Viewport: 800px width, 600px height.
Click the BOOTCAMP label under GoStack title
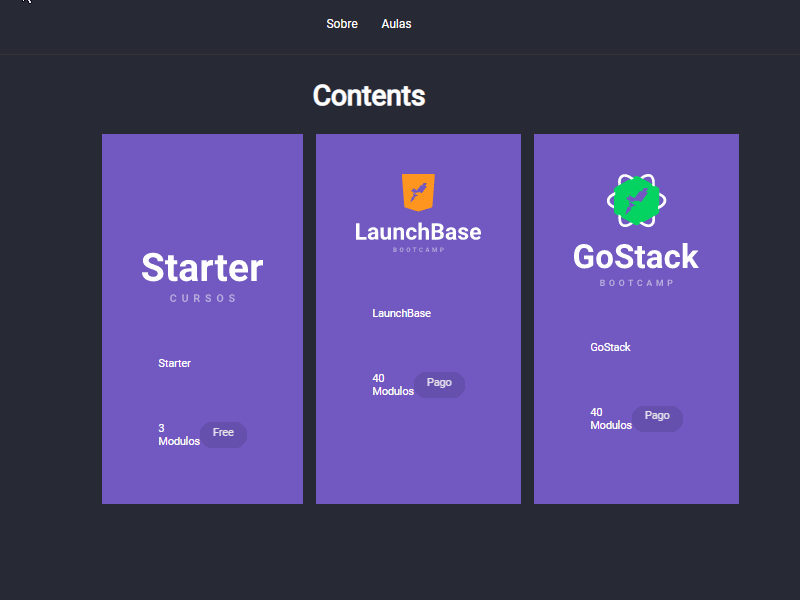pos(636,282)
